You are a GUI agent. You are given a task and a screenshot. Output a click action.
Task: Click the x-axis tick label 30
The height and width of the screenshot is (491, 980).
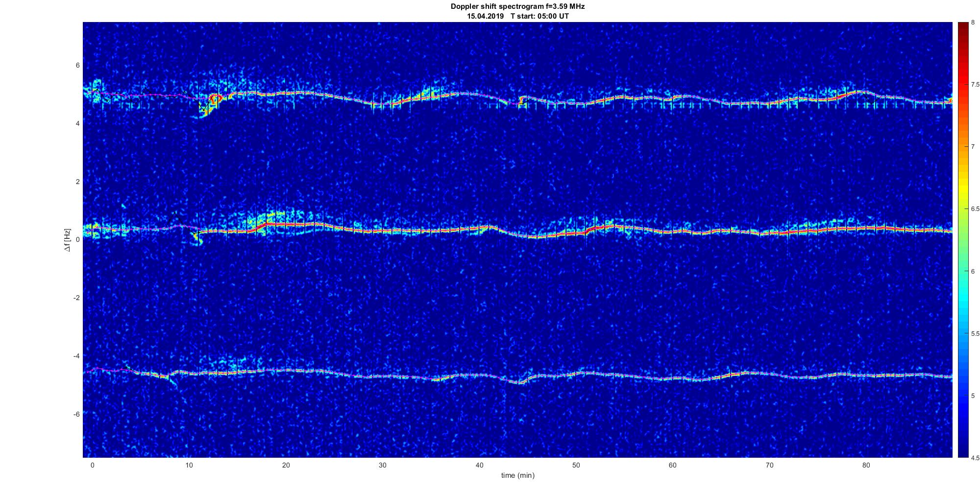383,465
